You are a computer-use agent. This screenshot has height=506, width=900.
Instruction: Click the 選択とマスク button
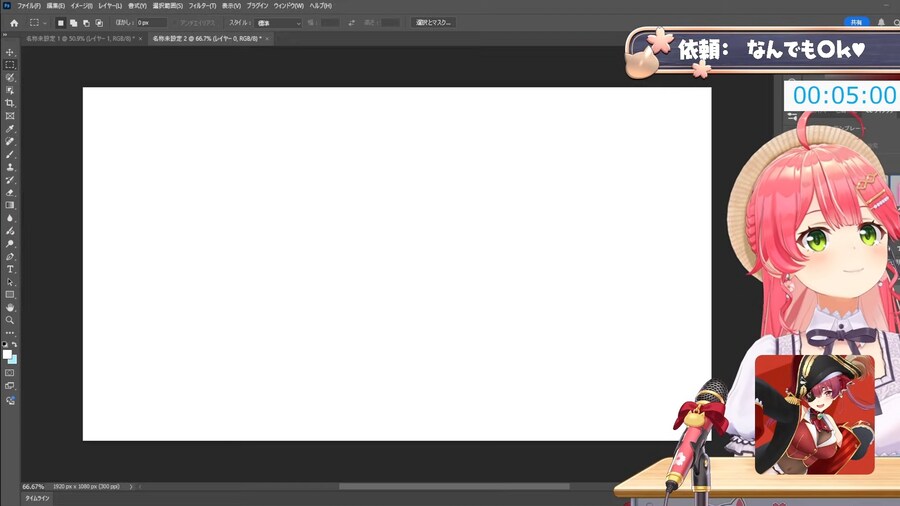433,22
